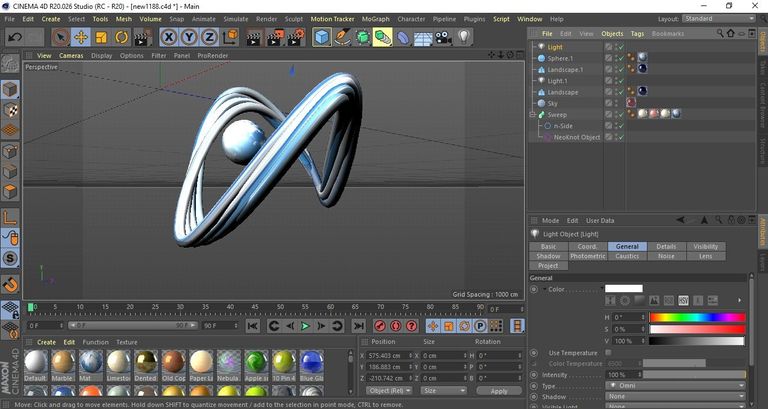
Task: Expand the Color parameter triangle
Action: coord(544,289)
